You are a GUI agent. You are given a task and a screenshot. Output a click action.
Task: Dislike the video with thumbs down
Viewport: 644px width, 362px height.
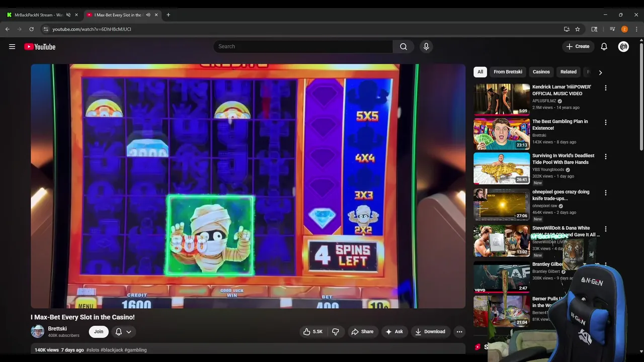click(336, 332)
